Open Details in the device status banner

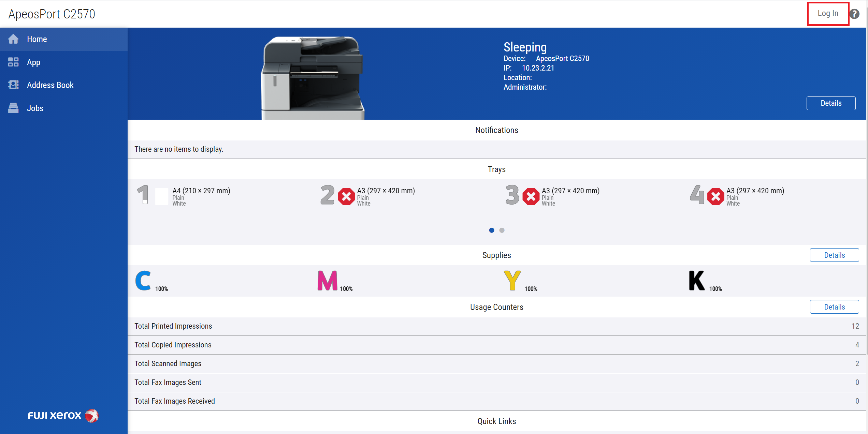click(x=831, y=103)
